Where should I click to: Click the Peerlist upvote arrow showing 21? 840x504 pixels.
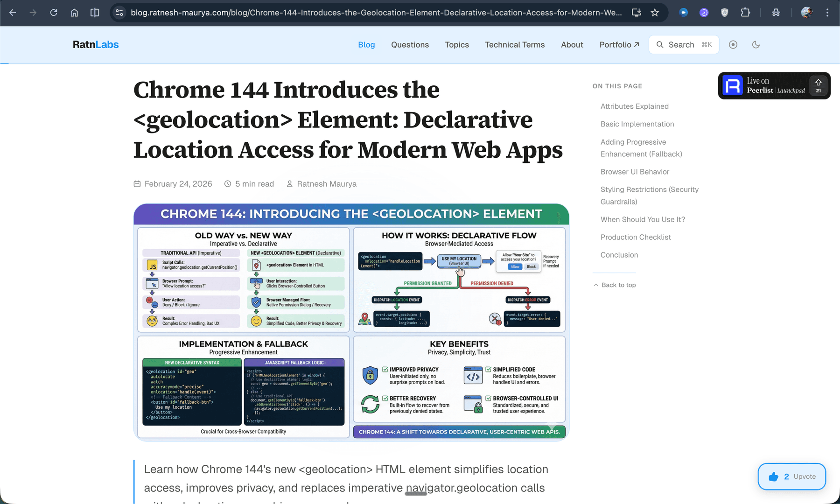[x=819, y=86]
